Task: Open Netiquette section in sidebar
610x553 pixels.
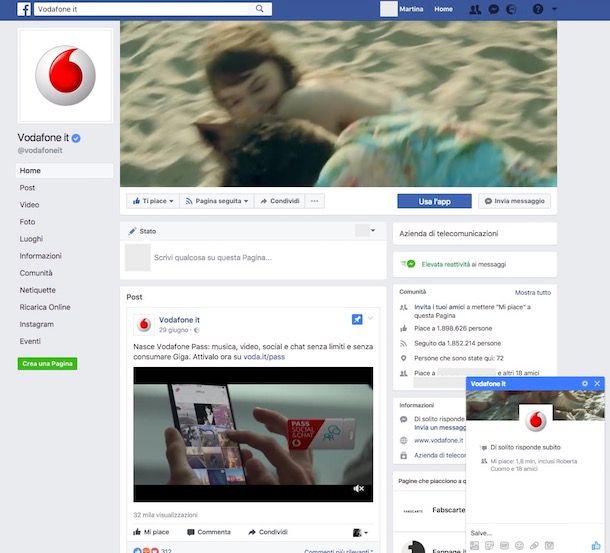Action: coord(37,290)
